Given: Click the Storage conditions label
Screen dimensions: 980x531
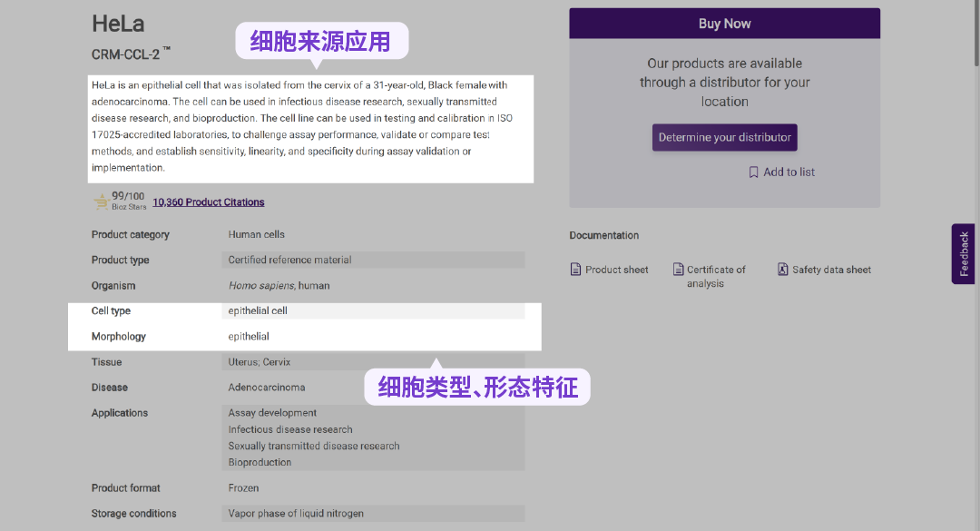Looking at the screenshot, I should coord(133,514).
